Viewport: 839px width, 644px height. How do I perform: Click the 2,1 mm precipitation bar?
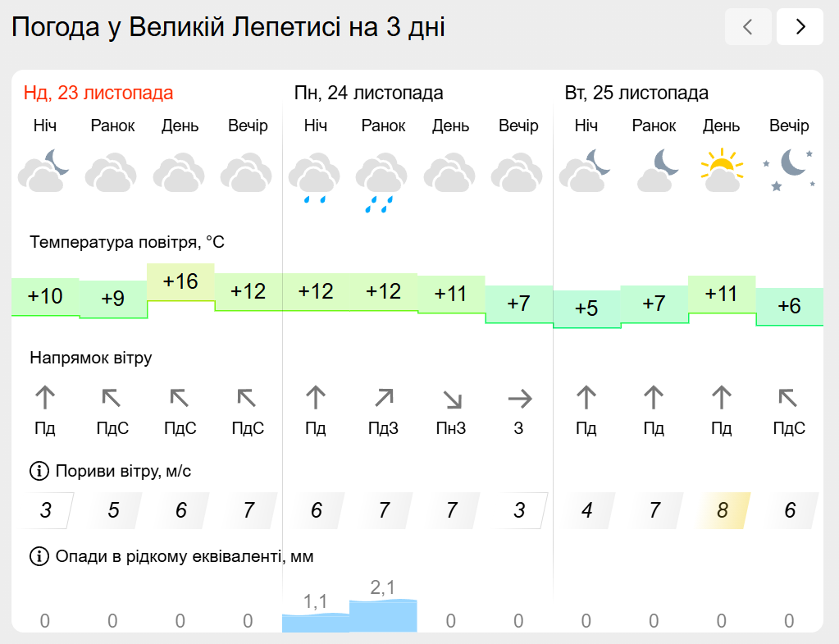click(383, 615)
